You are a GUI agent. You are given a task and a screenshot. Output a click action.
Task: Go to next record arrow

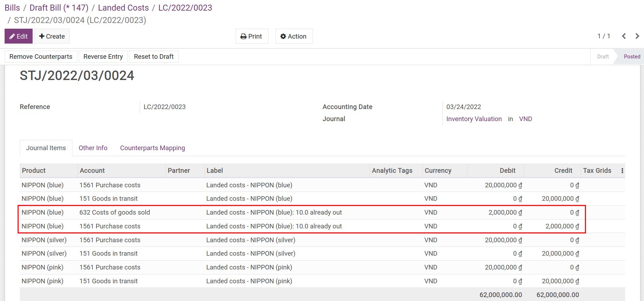637,36
